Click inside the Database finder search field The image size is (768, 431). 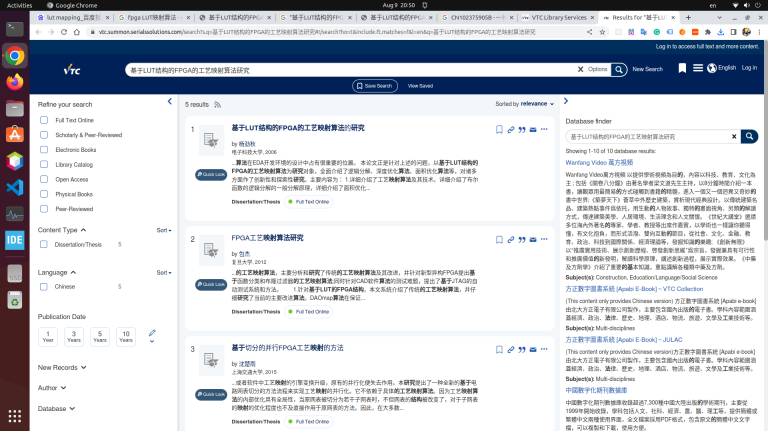point(650,137)
